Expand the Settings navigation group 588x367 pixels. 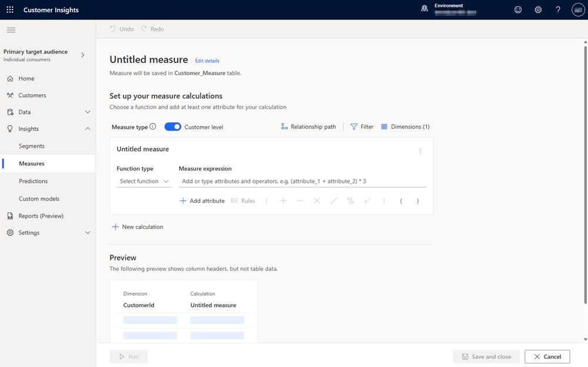tap(88, 233)
